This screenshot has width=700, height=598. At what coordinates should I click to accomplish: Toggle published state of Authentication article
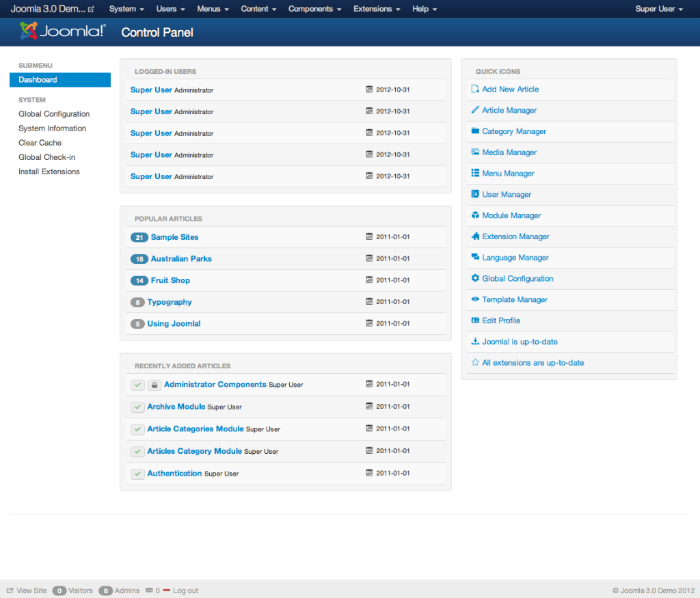pyautogui.click(x=137, y=474)
